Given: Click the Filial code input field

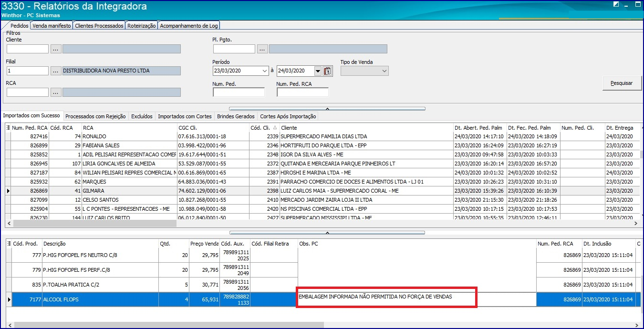Looking at the screenshot, I should (28, 71).
